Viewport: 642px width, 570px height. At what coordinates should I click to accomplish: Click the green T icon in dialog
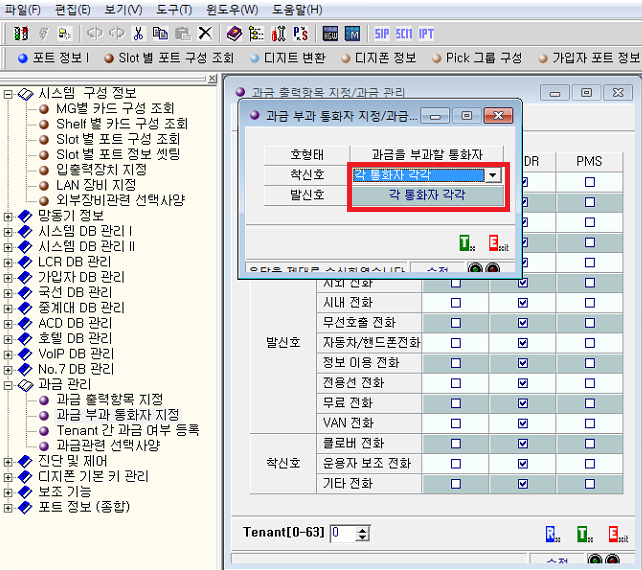(467, 243)
